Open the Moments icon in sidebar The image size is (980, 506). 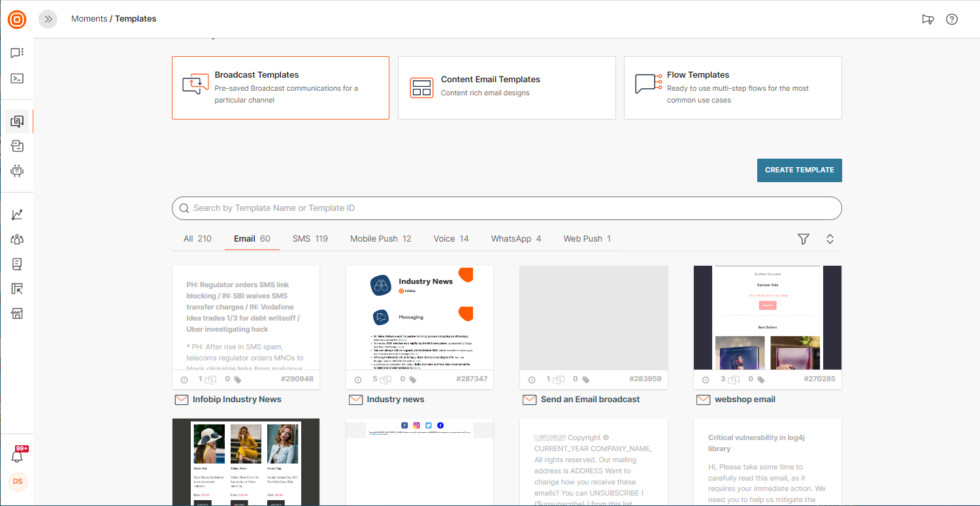(17, 121)
